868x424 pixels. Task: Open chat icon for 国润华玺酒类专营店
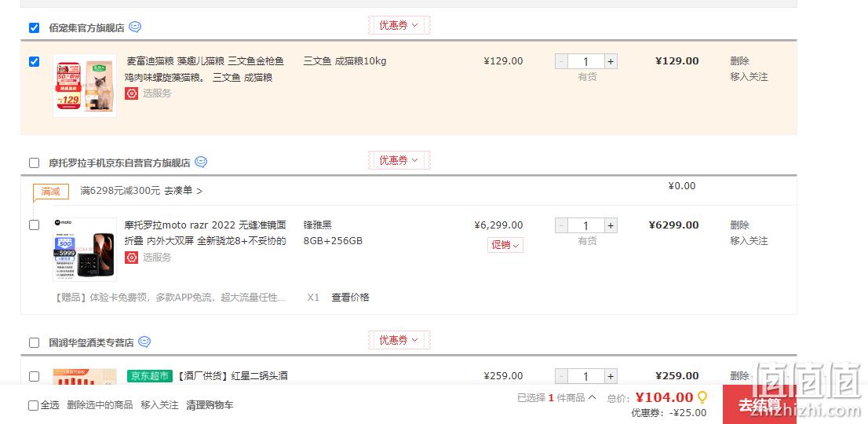pyautogui.click(x=144, y=342)
